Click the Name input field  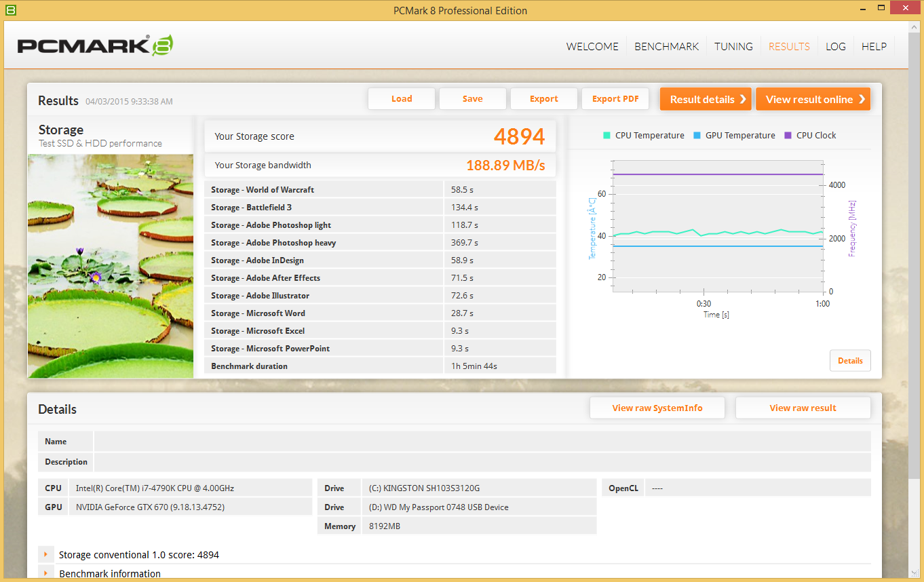pyautogui.click(x=482, y=442)
